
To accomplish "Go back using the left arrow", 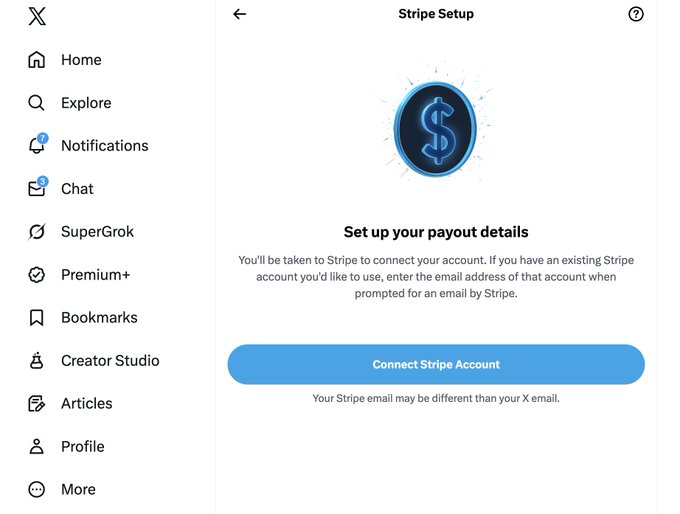I will [x=239, y=14].
